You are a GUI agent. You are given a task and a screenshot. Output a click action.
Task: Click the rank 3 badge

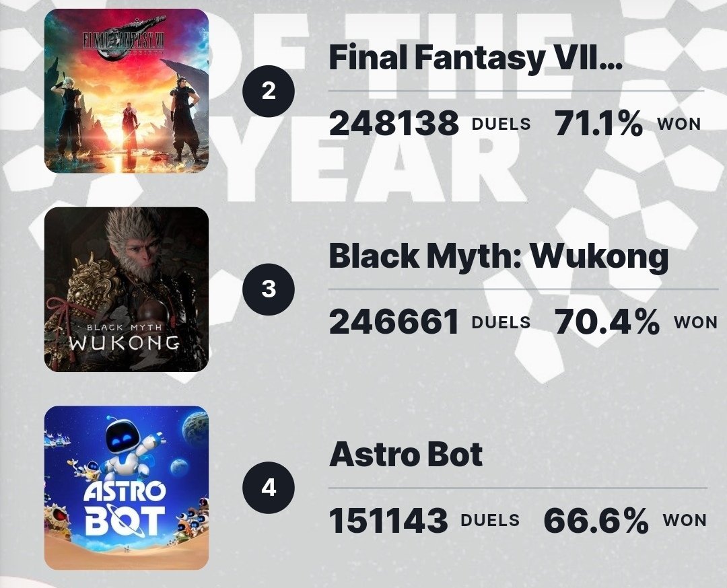(x=269, y=289)
